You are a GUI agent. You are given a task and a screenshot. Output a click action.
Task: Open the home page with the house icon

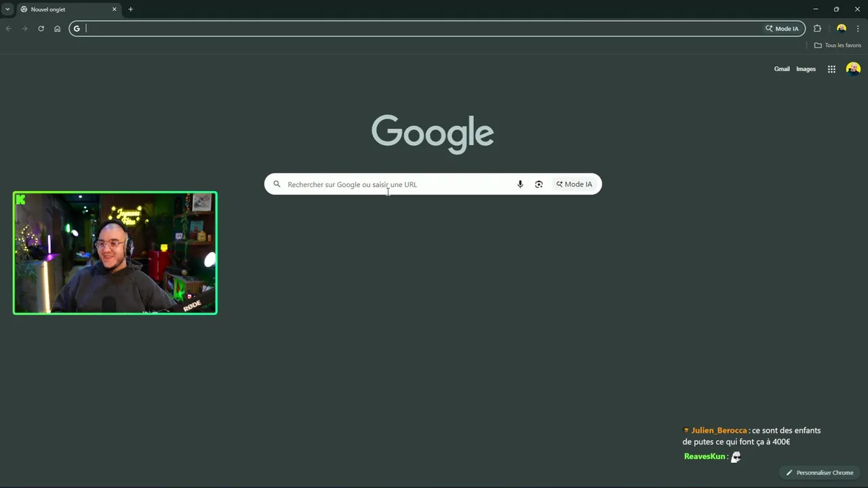pos(57,28)
